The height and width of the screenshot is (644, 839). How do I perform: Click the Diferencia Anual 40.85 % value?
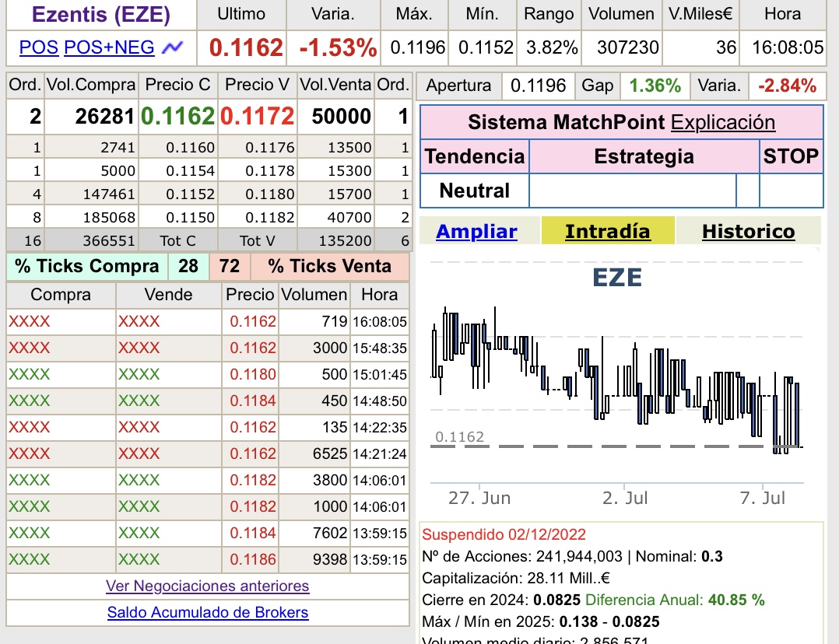(x=736, y=600)
